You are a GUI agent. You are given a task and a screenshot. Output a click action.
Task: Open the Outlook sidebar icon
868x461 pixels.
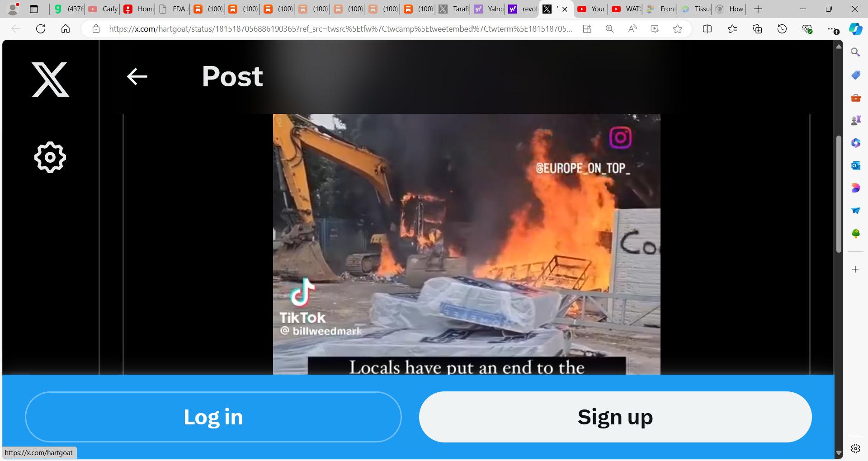(x=855, y=165)
